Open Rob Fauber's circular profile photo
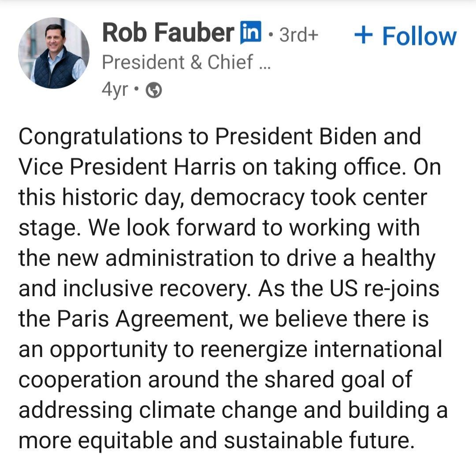The width and height of the screenshot is (476, 472). [54, 53]
